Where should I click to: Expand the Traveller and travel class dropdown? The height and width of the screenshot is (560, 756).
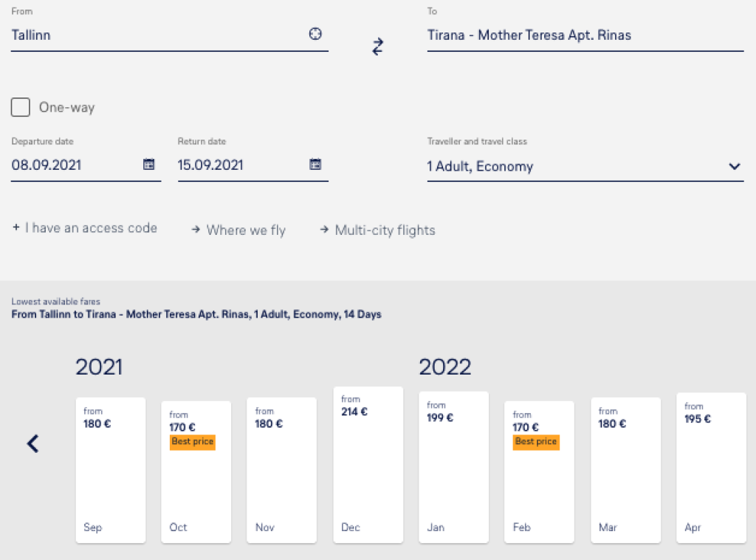point(734,166)
